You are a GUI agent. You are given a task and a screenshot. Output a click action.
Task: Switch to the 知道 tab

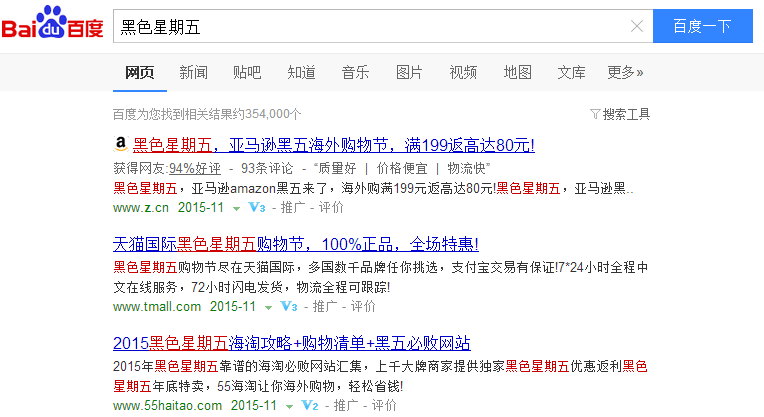[x=301, y=73]
